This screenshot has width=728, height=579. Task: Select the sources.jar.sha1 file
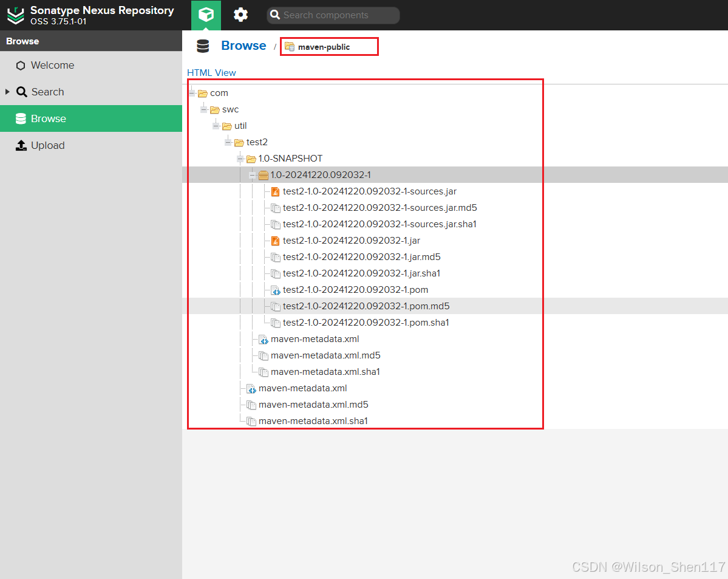coord(379,224)
